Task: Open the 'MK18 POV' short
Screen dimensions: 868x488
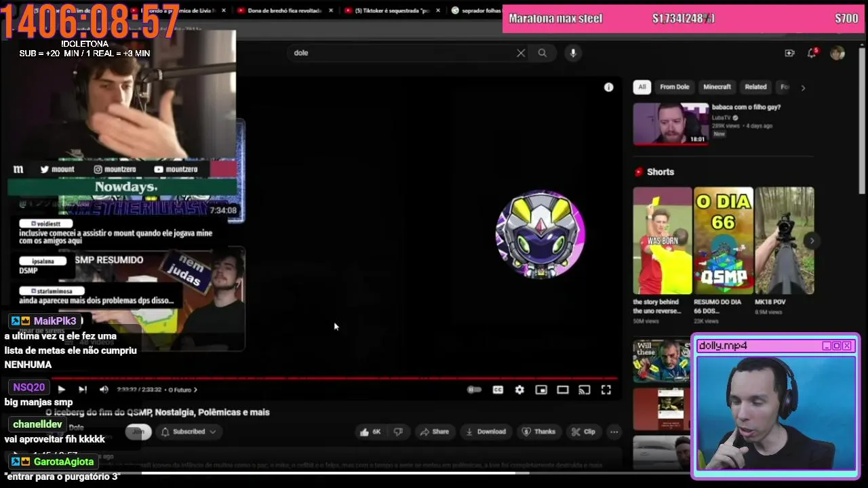Action: (785, 241)
